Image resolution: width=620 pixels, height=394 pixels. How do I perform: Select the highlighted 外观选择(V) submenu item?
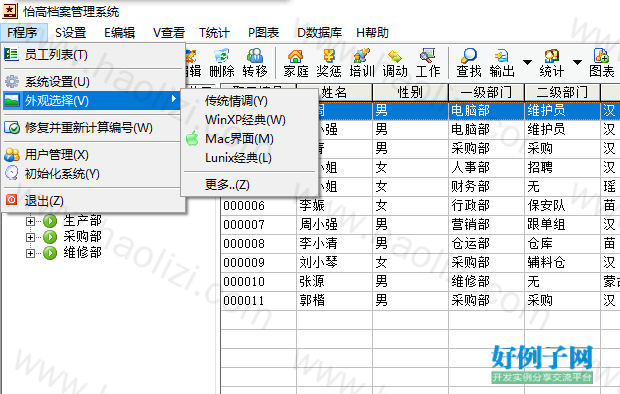(92, 100)
